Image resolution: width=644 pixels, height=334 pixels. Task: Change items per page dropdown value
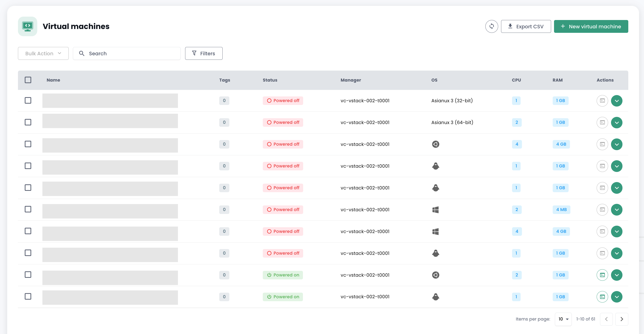click(x=563, y=319)
